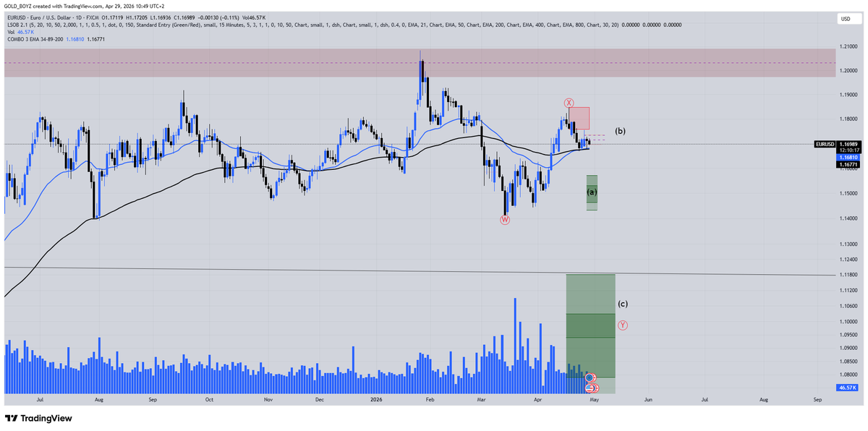The height and width of the screenshot is (431, 868).
Task: Click the LSOB 2.1 indicator legend
Action: point(344,25)
